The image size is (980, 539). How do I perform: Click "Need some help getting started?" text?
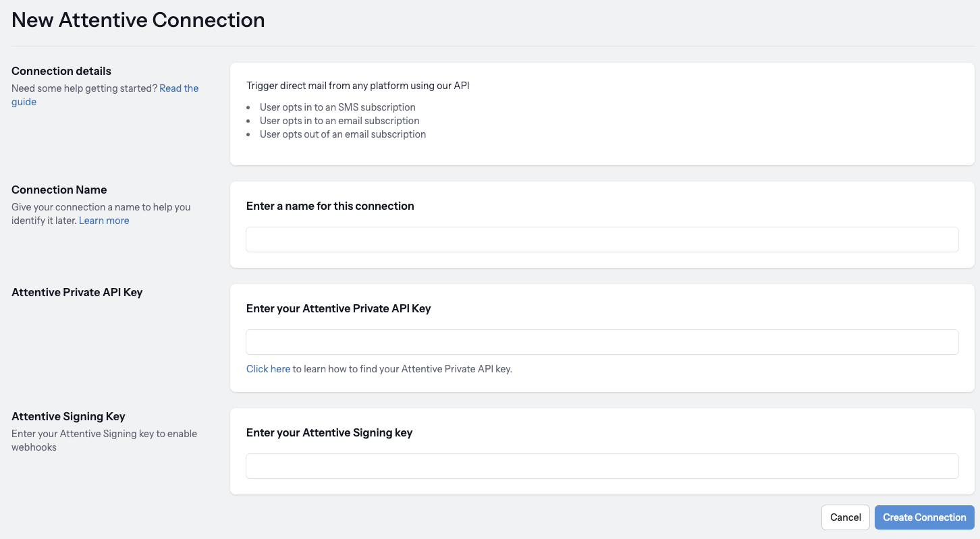tap(84, 88)
